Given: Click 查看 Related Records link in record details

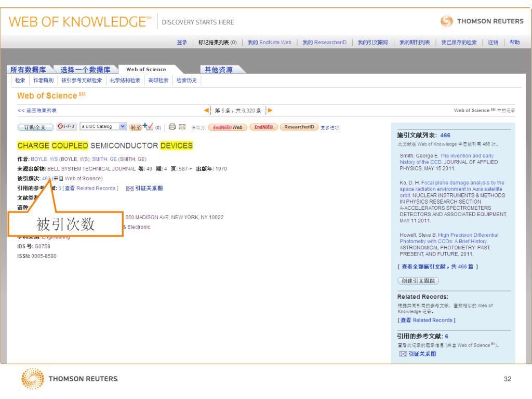Looking at the screenshot, I should [90, 188].
